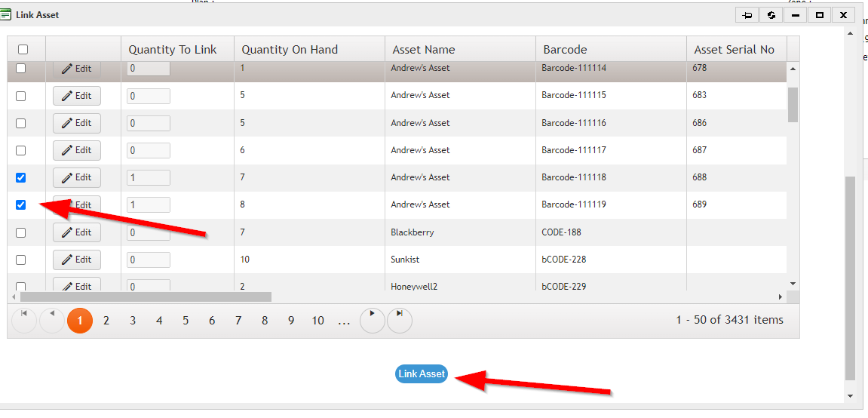Check the box for Barcode-111114 row
This screenshot has width=868, height=418.
[20, 68]
